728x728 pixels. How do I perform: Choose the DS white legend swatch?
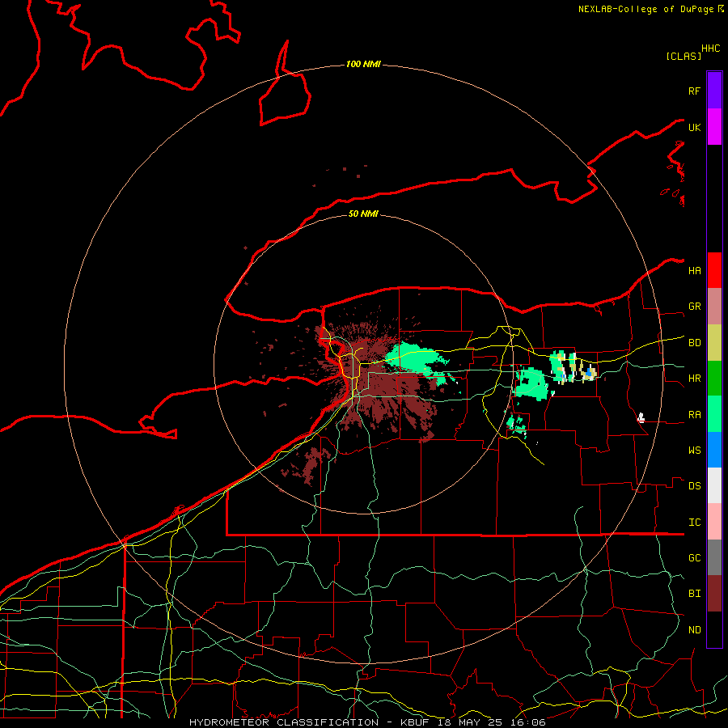click(714, 485)
